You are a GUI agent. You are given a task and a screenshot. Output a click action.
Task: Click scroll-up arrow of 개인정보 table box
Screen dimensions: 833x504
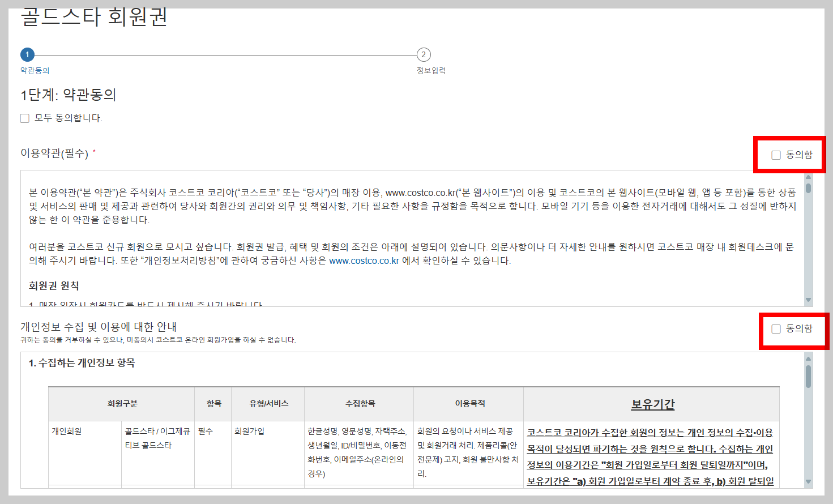[809, 358]
